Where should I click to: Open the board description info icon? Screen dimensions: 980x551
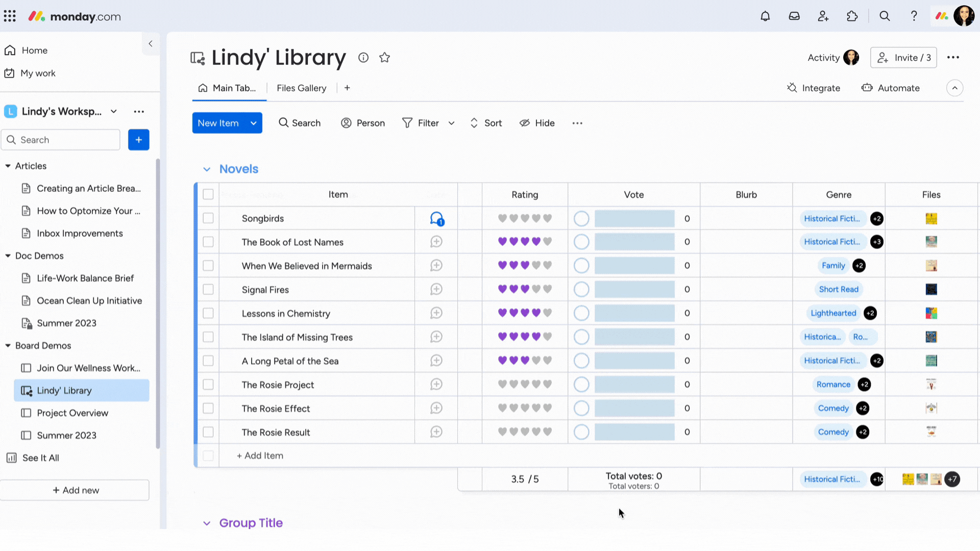(363, 57)
